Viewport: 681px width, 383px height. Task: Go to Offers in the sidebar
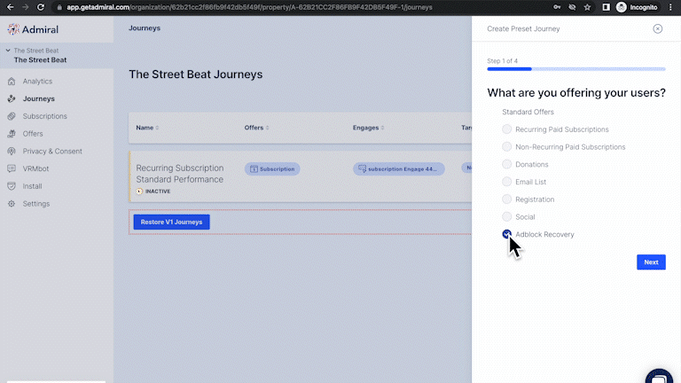pos(33,133)
